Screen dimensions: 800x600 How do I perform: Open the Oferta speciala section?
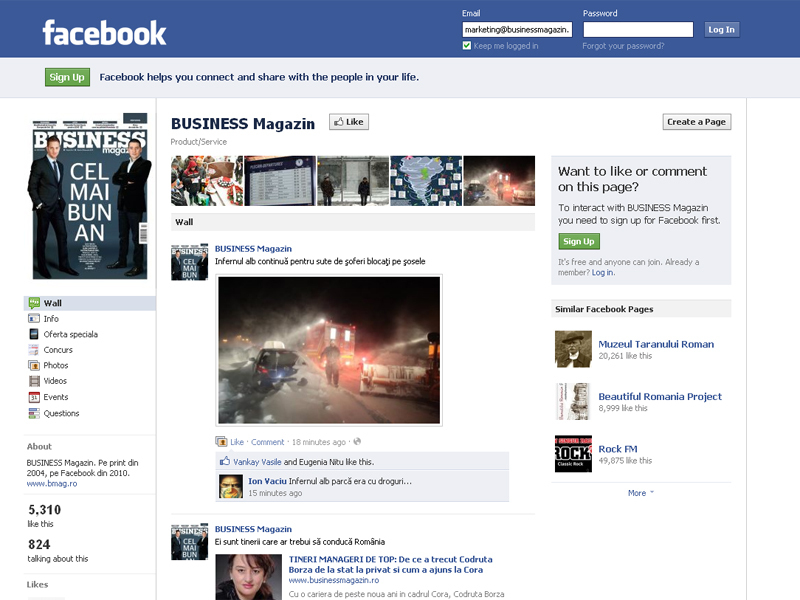tap(70, 334)
